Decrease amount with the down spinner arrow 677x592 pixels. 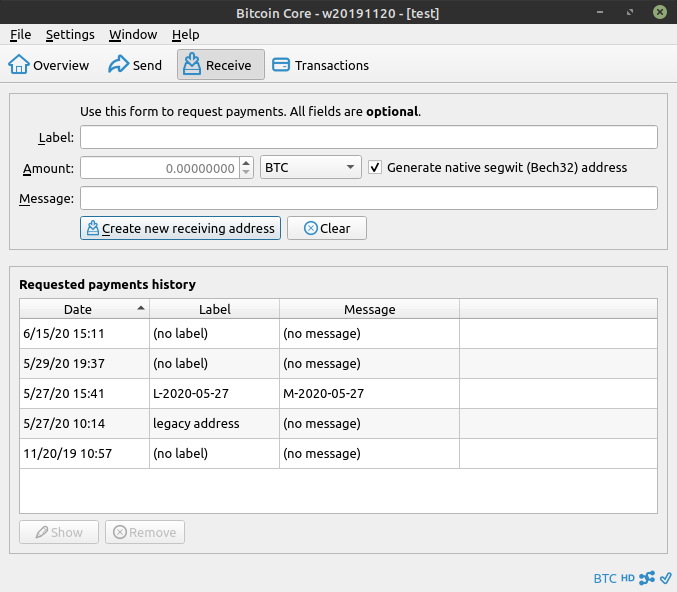coord(246,172)
